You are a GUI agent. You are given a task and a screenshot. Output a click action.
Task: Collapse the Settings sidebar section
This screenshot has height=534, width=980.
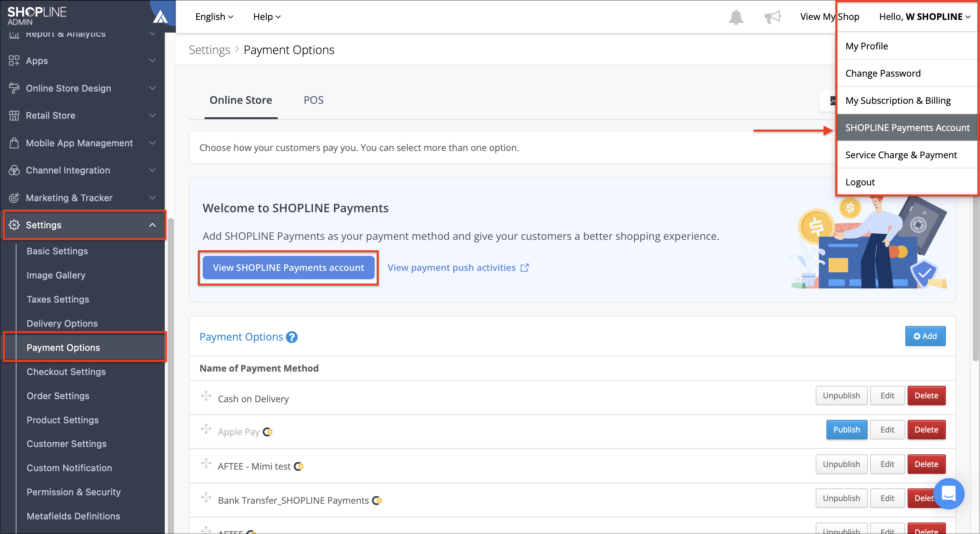click(x=152, y=225)
